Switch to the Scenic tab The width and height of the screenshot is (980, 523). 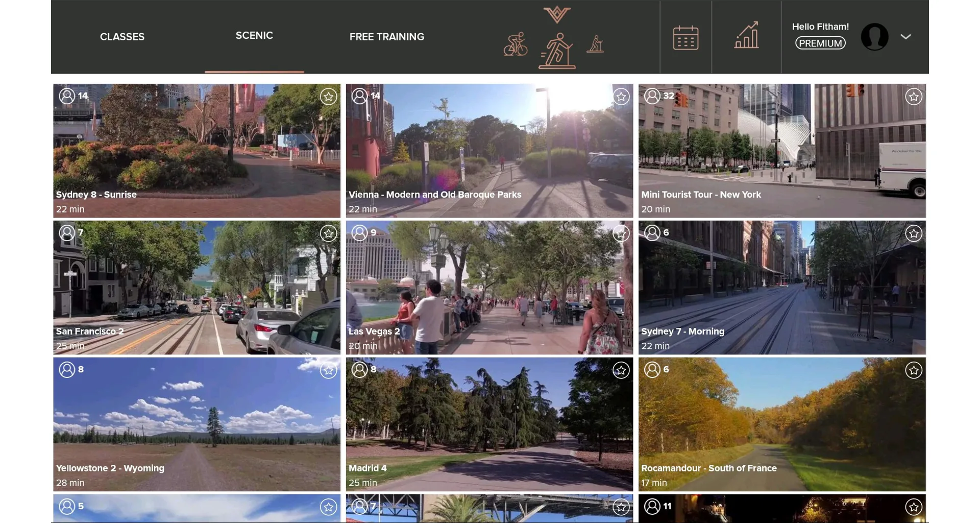click(254, 36)
